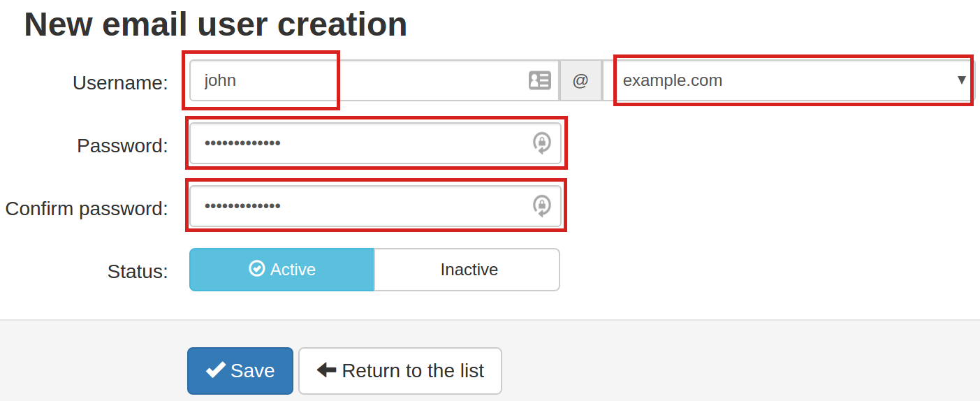Click the check-circle icon on Active
This screenshot has height=401, width=980.
point(257,269)
